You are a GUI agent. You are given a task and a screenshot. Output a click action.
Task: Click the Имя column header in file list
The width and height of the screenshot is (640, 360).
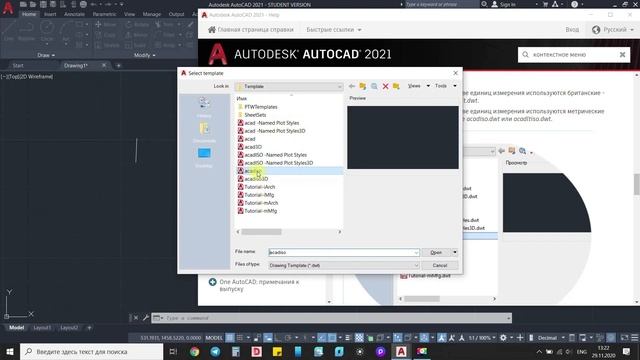(242, 98)
